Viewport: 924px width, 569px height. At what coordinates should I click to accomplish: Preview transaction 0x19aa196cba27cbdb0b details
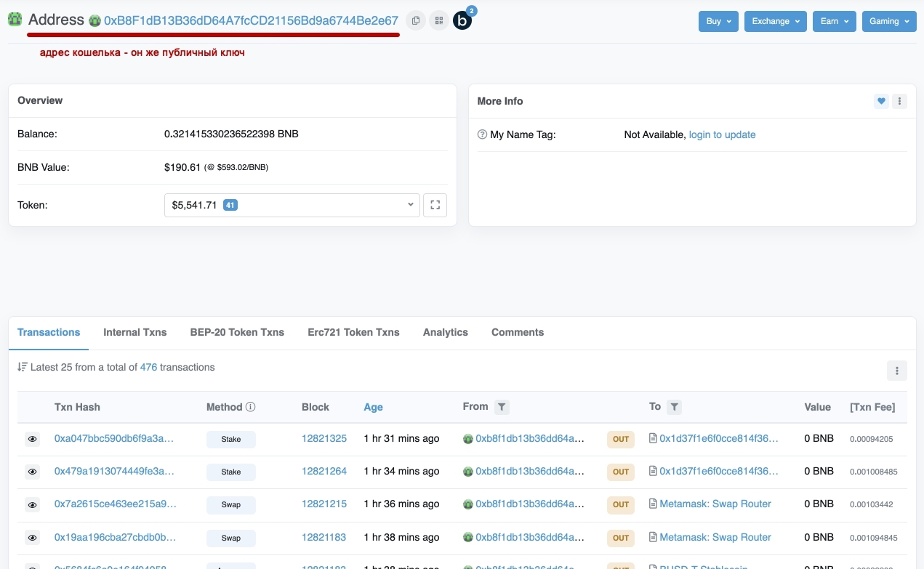click(32, 538)
